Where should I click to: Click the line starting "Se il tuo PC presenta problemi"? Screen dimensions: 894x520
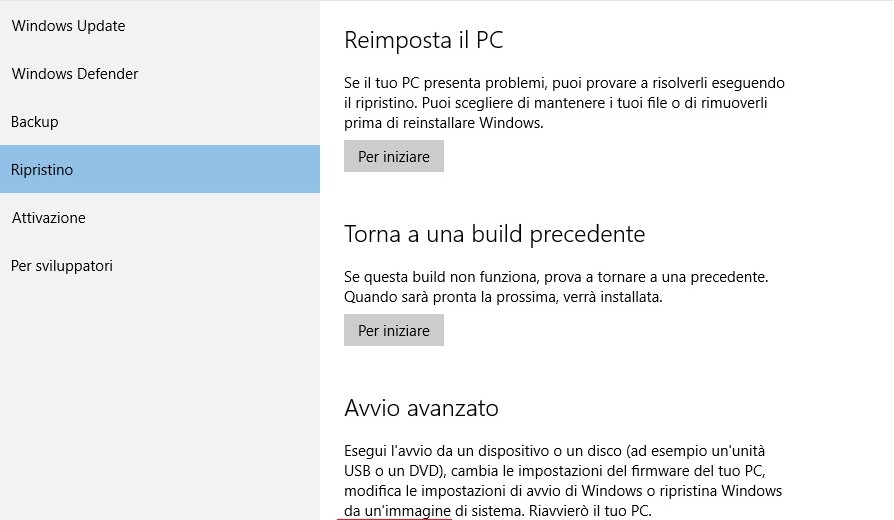point(564,83)
